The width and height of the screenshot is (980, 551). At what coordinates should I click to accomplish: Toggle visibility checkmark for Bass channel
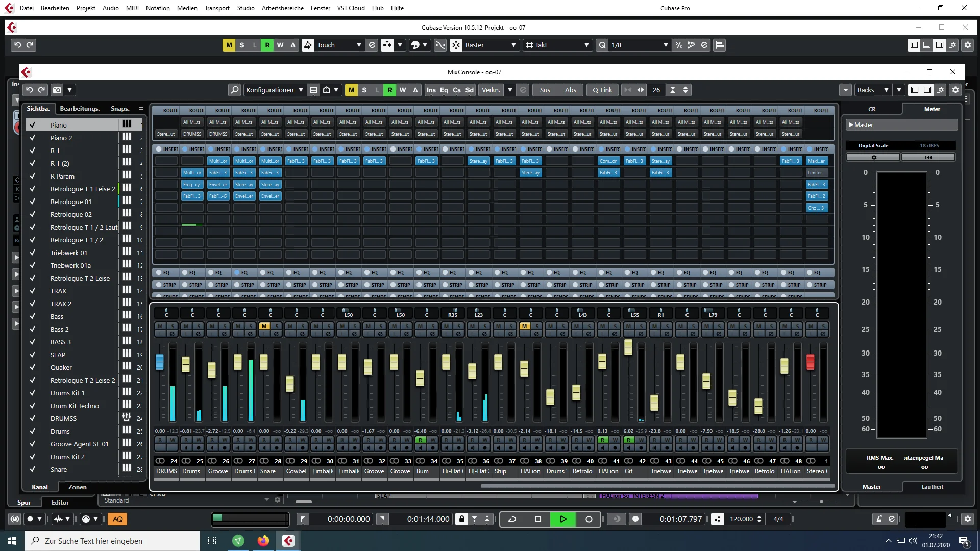pos(32,316)
